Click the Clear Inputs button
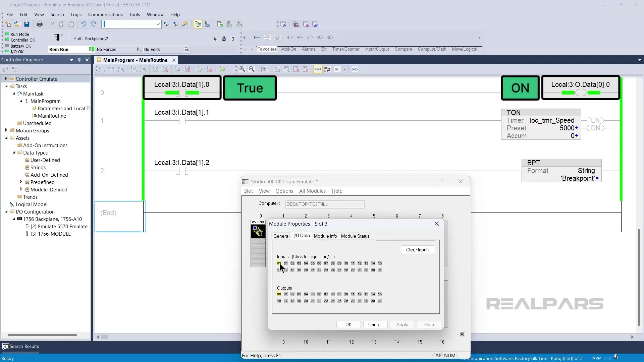The width and height of the screenshot is (644, 362). point(418,250)
